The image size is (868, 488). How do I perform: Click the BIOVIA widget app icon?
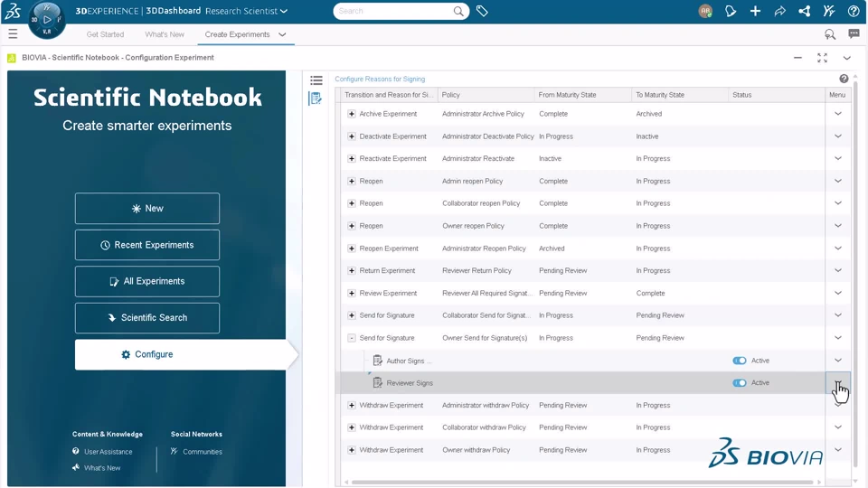click(12, 58)
